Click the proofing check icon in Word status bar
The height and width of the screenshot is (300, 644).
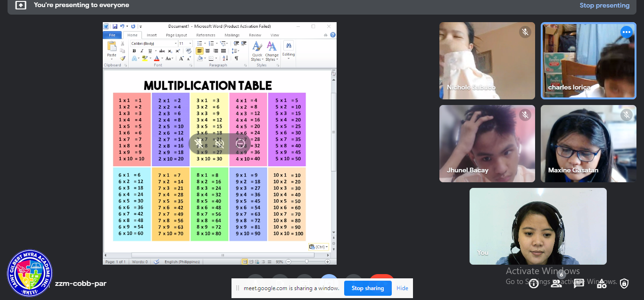click(157, 262)
